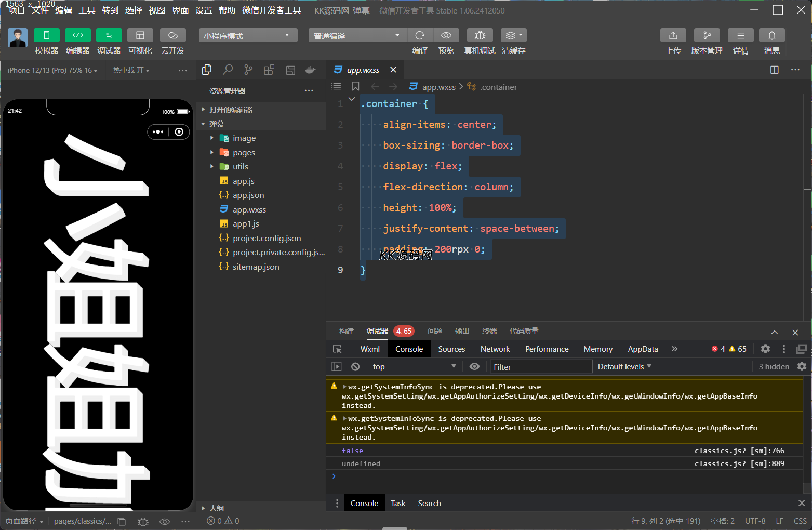Open the Docker whale icon
812x530 pixels.
(311, 70)
